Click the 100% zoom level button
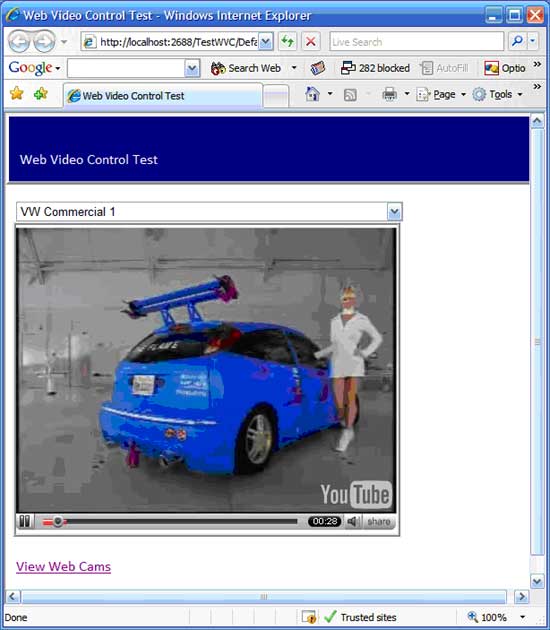The height and width of the screenshot is (630, 550). pos(487,617)
